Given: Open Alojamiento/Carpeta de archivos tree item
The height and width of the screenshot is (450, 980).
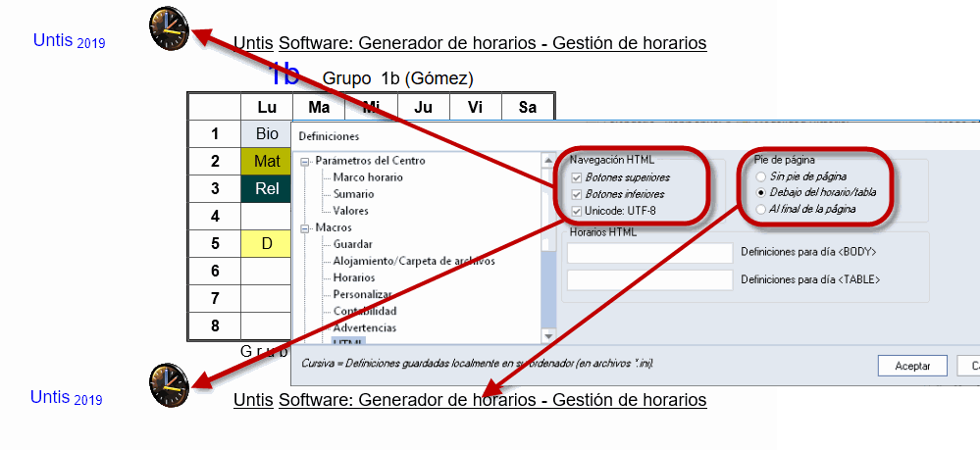Looking at the screenshot, I should [x=414, y=261].
